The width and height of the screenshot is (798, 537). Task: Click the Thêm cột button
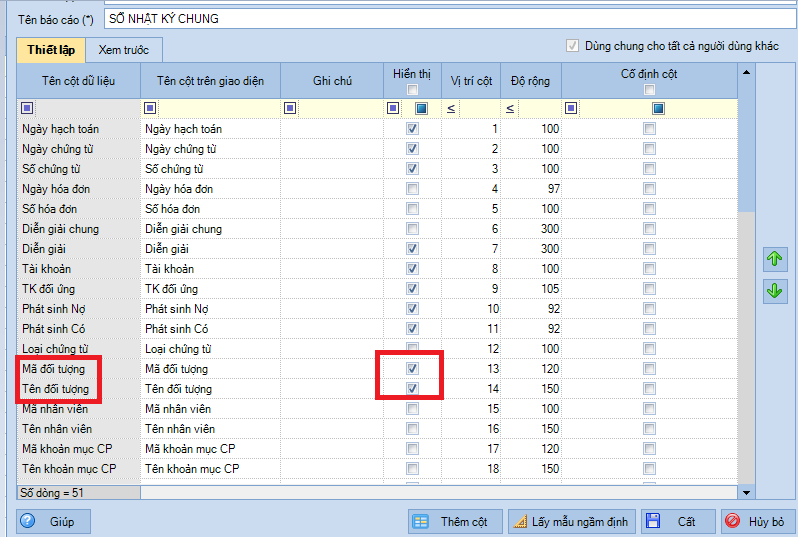pos(453,522)
